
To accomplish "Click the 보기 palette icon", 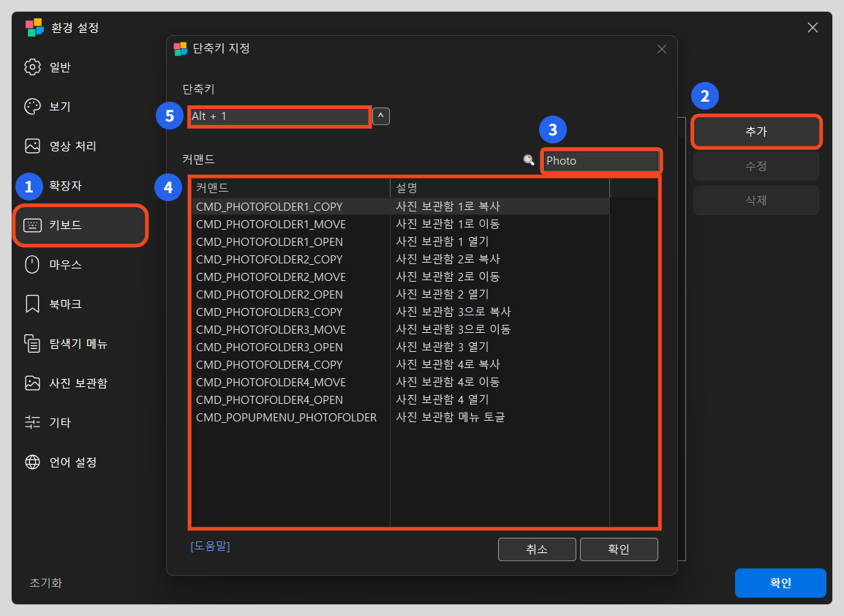I will 32,107.
